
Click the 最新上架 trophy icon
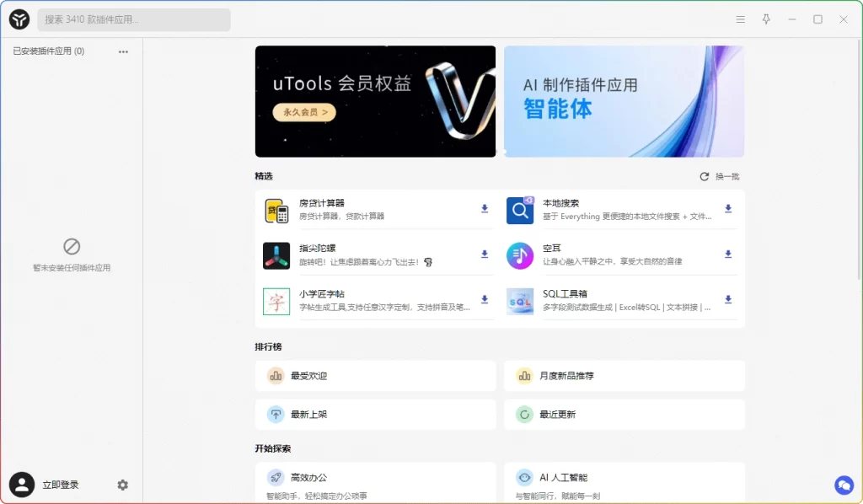pos(275,414)
